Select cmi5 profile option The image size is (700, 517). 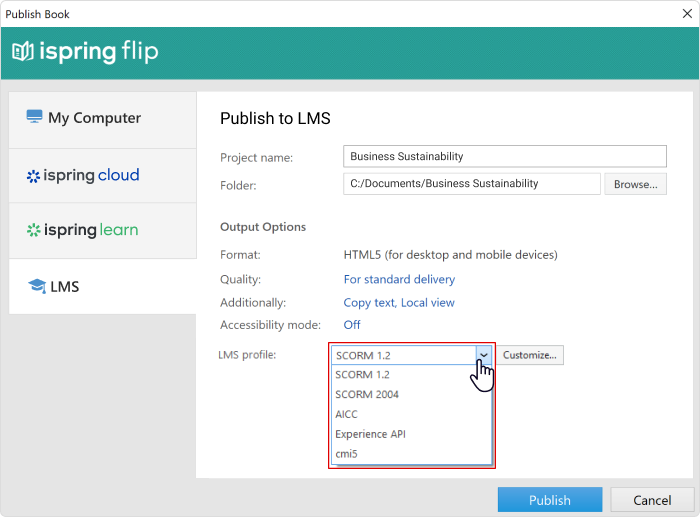(411, 454)
